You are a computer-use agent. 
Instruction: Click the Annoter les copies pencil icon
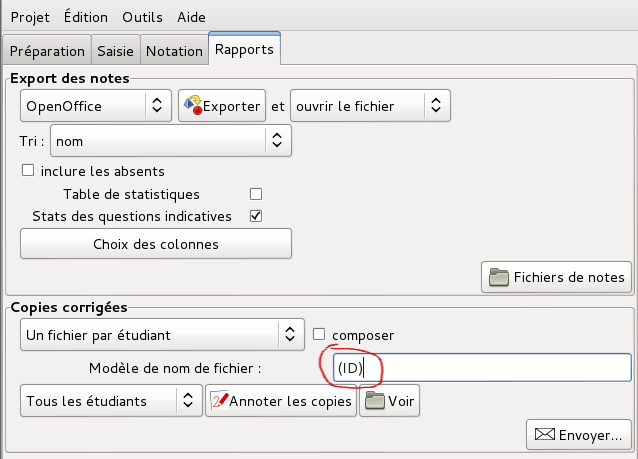220,401
